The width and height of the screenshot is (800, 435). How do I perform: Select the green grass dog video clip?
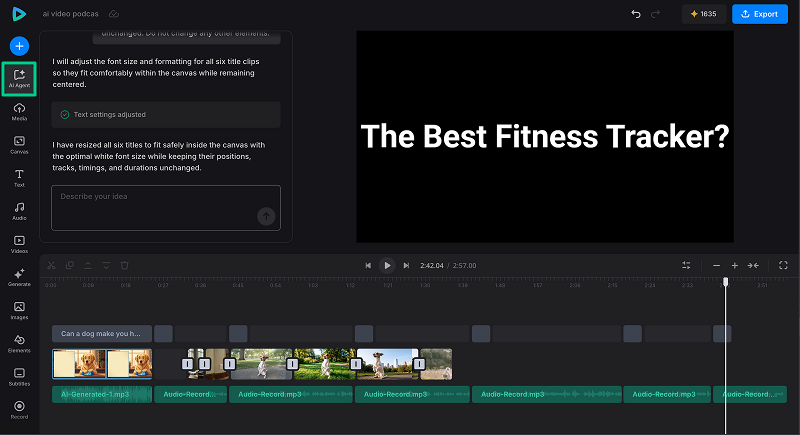point(325,364)
